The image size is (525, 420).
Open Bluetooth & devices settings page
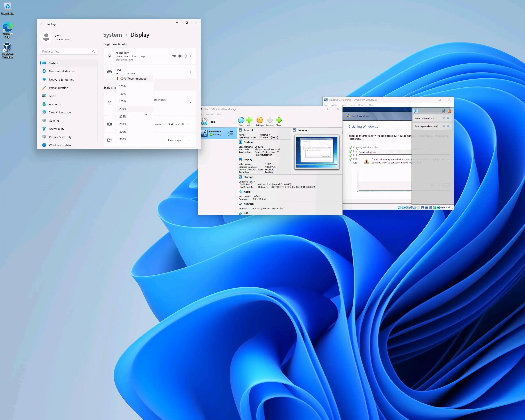[x=62, y=71]
